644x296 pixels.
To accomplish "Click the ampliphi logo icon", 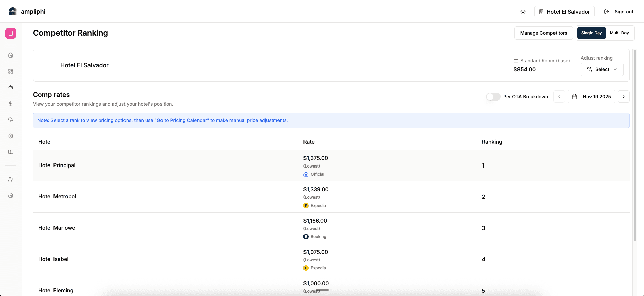I will [13, 11].
